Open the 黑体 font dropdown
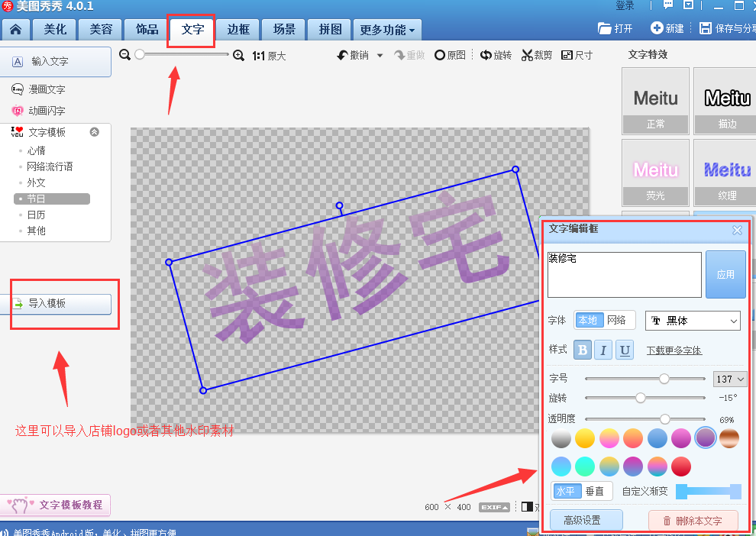The width and height of the screenshot is (756, 536). pos(693,321)
